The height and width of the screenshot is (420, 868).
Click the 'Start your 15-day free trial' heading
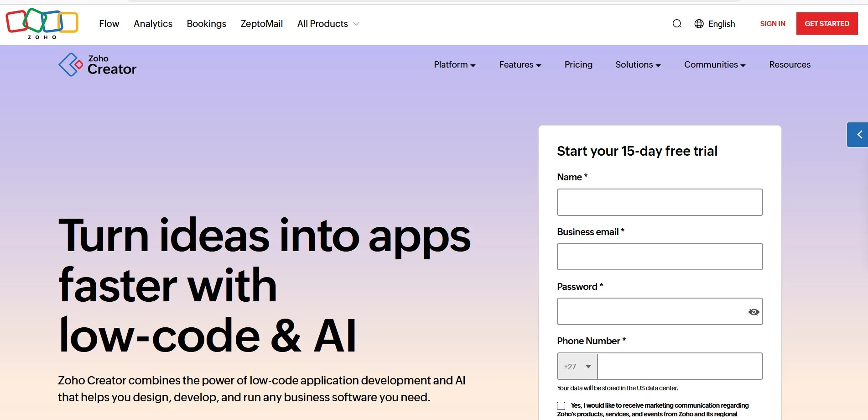pos(637,151)
